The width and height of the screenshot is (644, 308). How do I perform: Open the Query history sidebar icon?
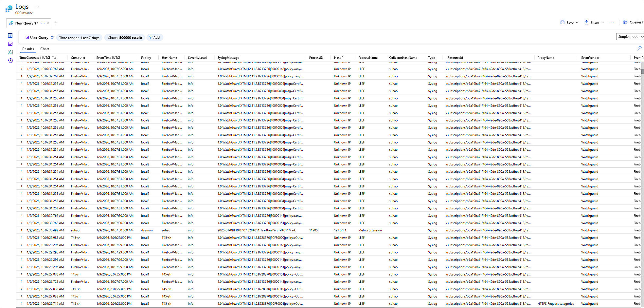click(10, 60)
